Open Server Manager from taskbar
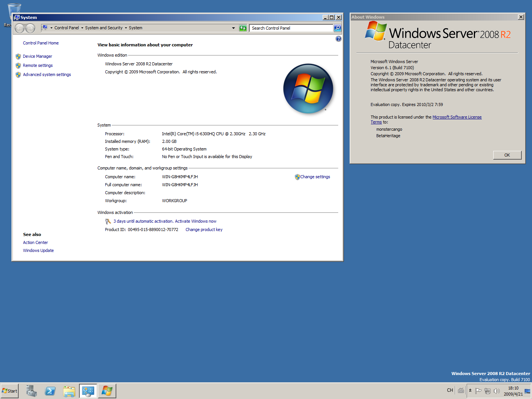Image resolution: width=532 pixels, height=399 pixels. pos(32,391)
